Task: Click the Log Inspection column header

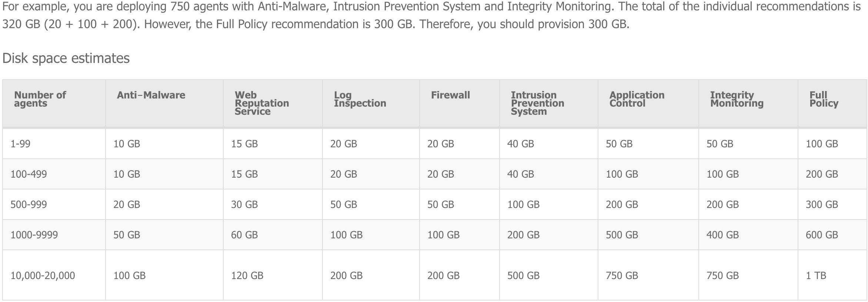Action: click(360, 99)
